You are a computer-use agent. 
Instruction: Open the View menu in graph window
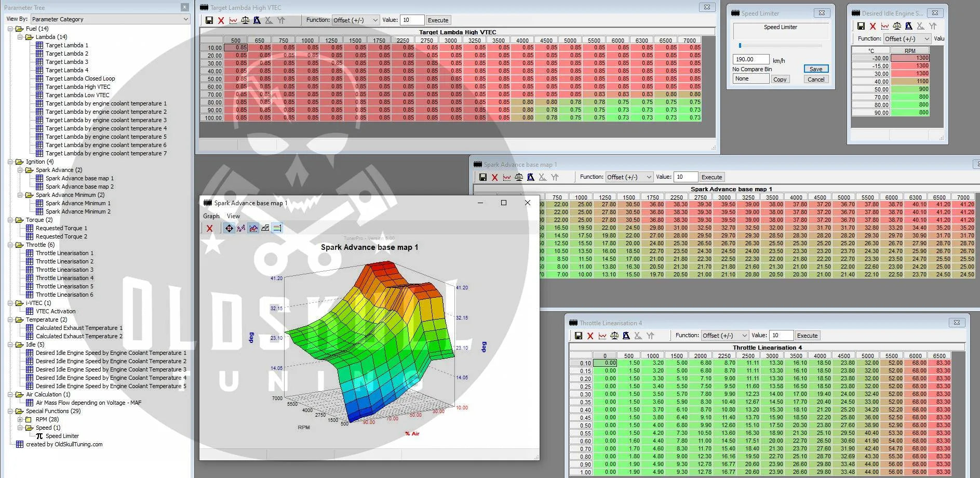click(233, 216)
